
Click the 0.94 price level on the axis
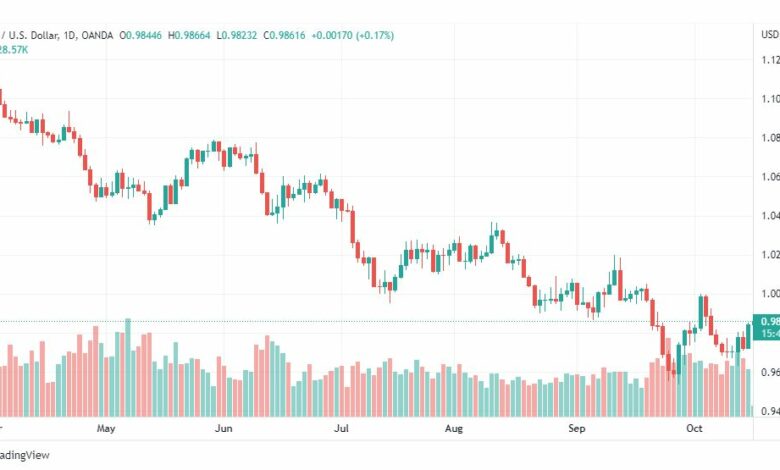pos(771,411)
